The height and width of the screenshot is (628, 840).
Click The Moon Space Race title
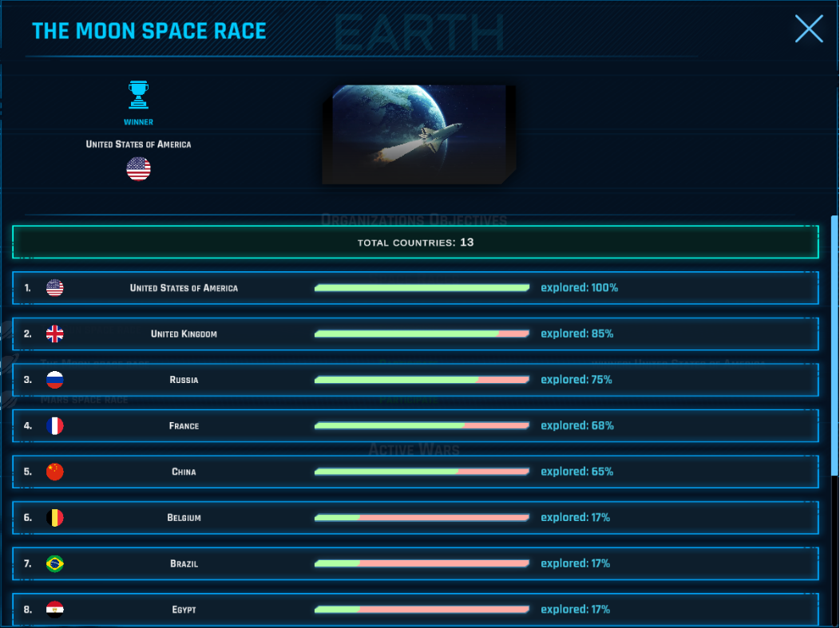[149, 31]
